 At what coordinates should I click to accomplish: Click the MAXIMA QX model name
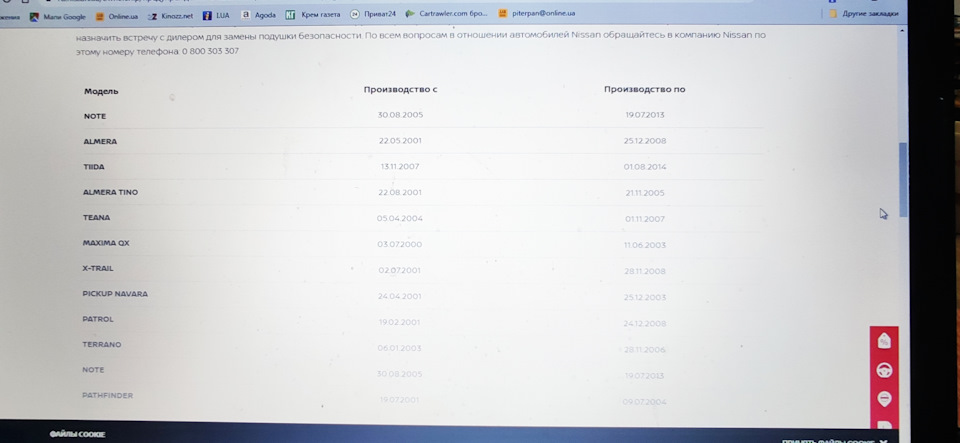click(x=106, y=243)
